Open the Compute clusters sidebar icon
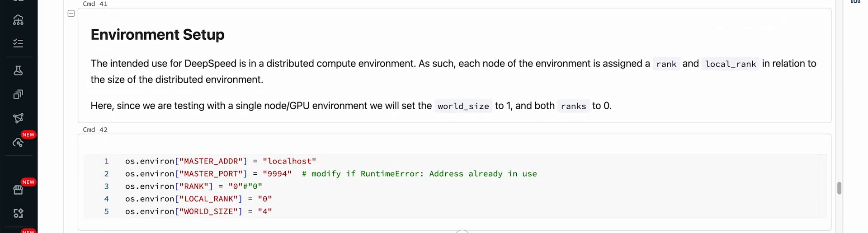 (x=18, y=20)
